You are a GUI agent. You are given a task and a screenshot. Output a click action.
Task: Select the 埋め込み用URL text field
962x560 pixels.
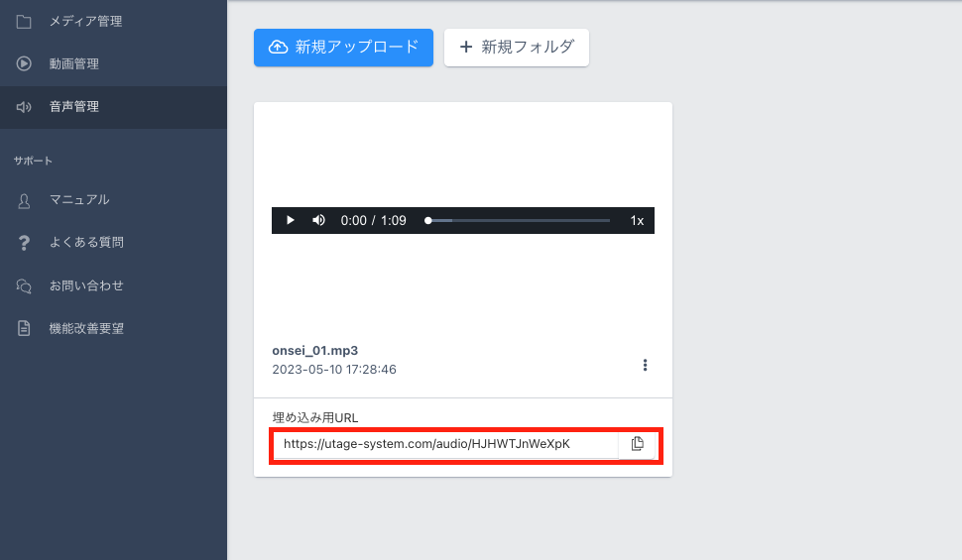coord(444,444)
